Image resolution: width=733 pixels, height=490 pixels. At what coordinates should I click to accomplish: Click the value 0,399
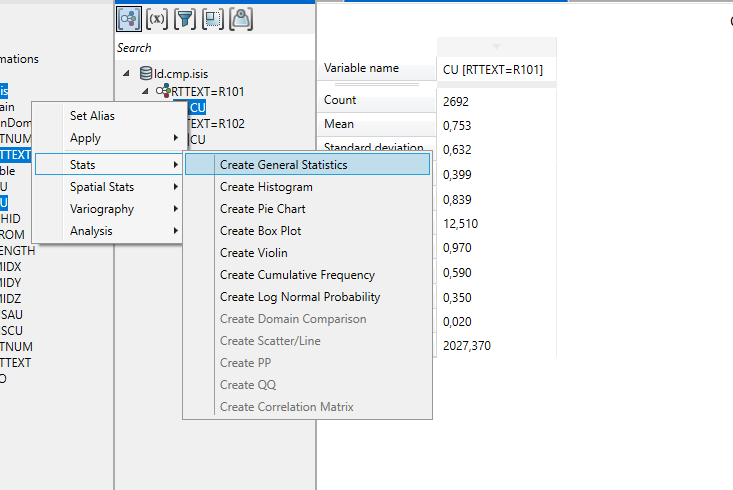click(457, 174)
